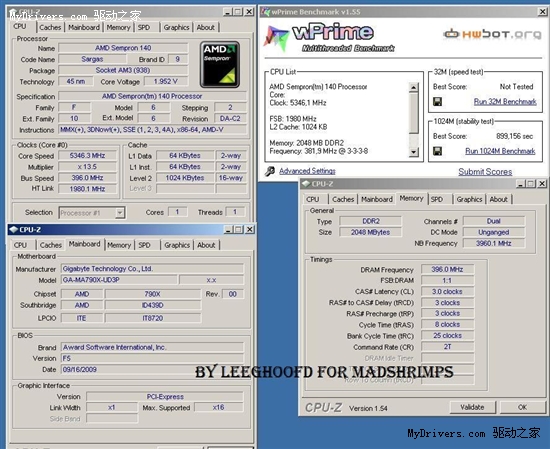Click the HT Link 1980.1 MHz value
The width and height of the screenshot is (550, 449).
pyautogui.click(x=87, y=189)
